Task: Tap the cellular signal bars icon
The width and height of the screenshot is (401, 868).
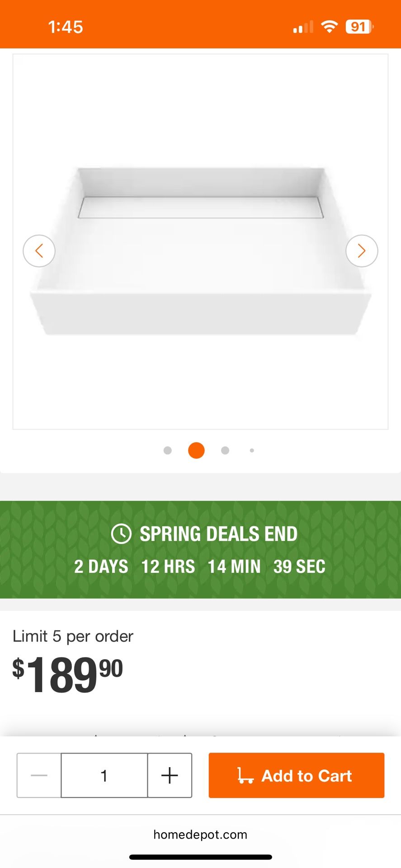Action: coord(303,27)
